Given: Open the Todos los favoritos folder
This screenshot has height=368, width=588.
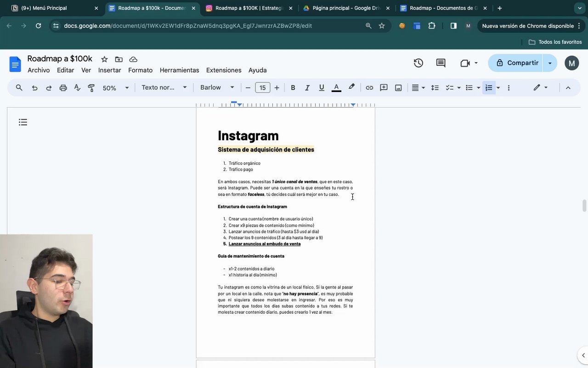Looking at the screenshot, I should point(555,42).
